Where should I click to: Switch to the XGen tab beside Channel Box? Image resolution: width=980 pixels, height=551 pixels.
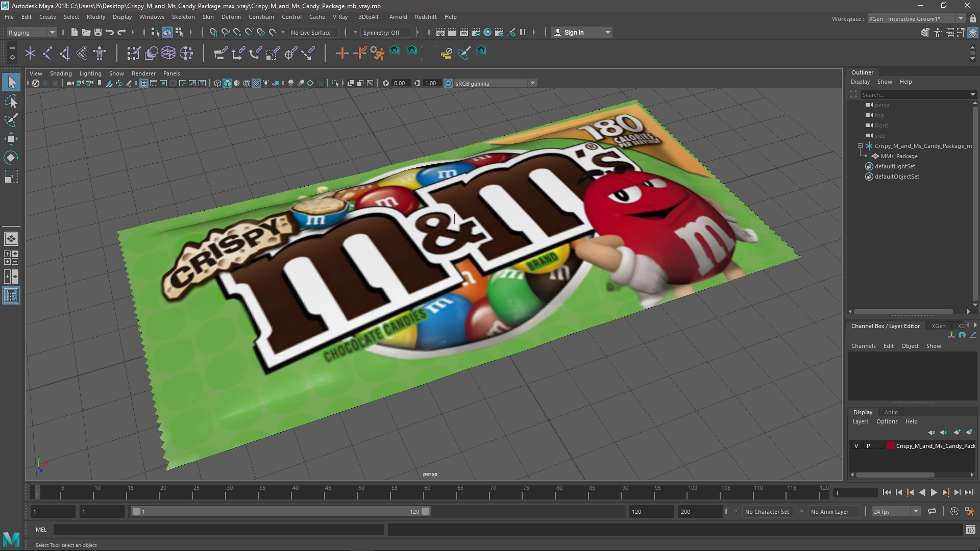click(938, 326)
